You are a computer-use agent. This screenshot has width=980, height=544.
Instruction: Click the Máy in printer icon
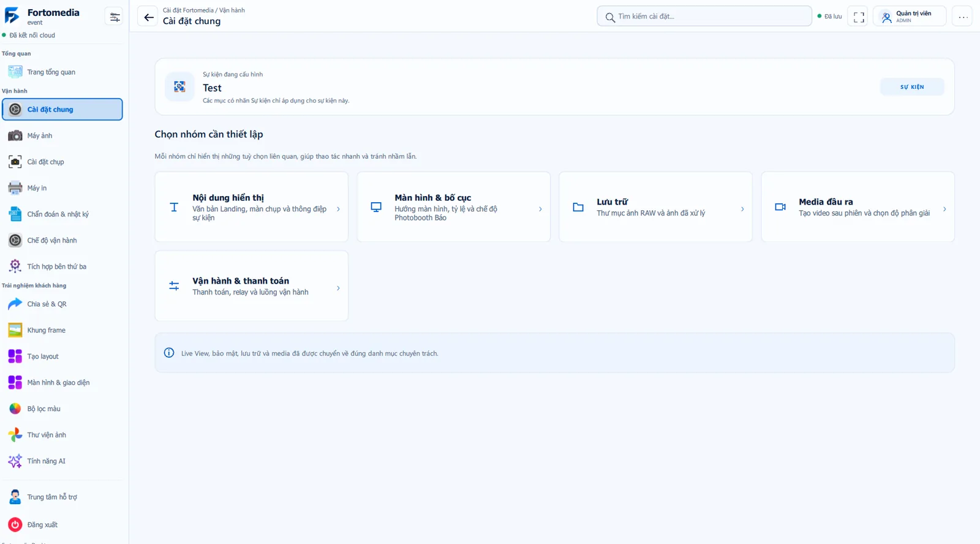(15, 188)
